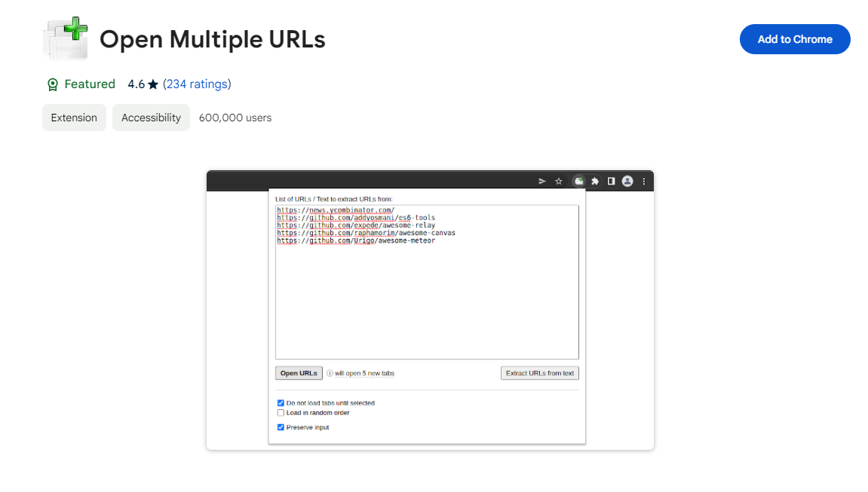Image resolution: width=868 pixels, height=492 pixels.
Task: Select the Accessibility category chip
Action: coord(151,118)
